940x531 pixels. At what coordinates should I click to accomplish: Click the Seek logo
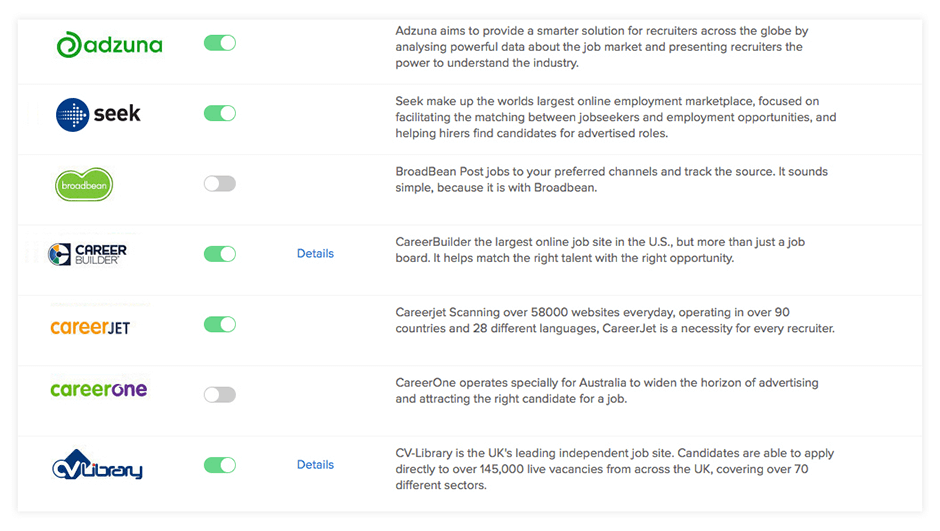98,114
